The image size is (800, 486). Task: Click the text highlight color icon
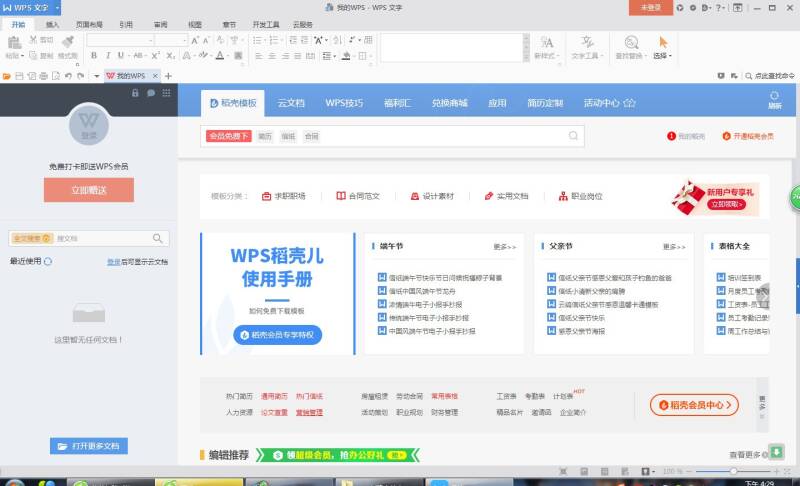tap(203, 55)
